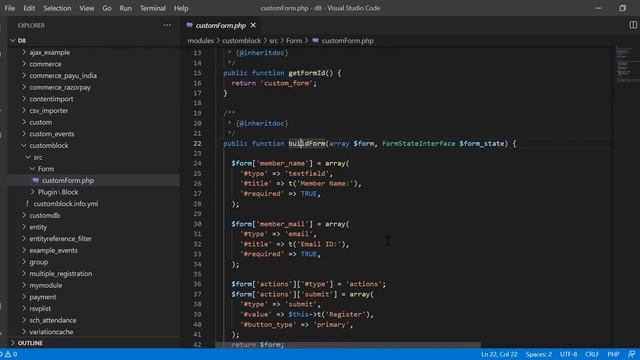Click the horizontal scrollbar in editor

348,345
